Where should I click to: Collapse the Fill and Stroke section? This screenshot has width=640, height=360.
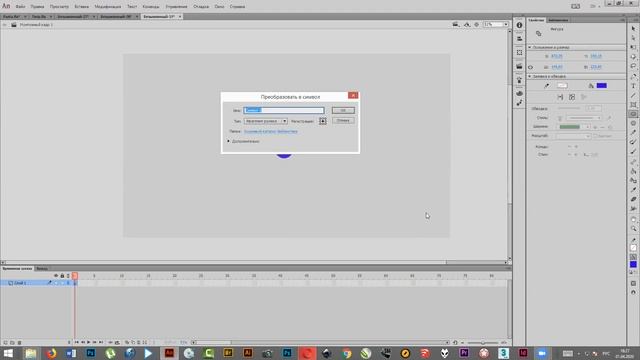pyautogui.click(x=530, y=77)
